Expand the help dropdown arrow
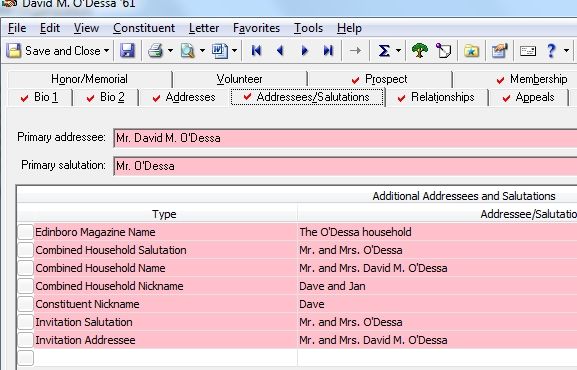The height and width of the screenshot is (370, 577). (566, 50)
